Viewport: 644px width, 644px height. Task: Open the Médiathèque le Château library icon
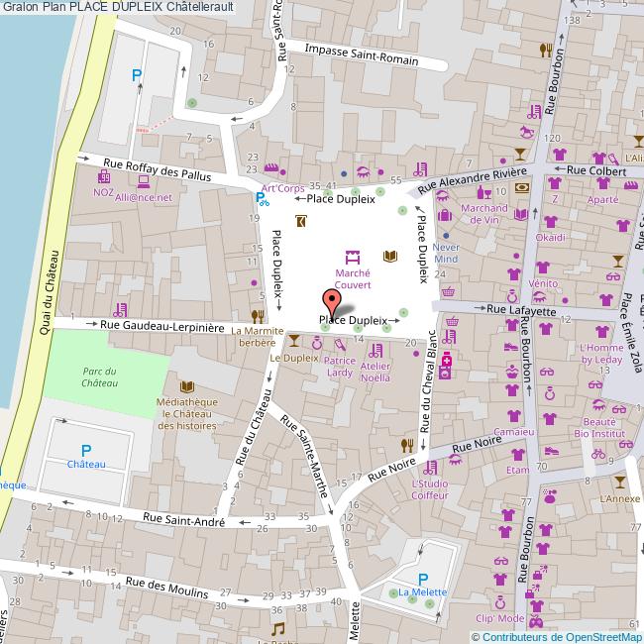(185, 385)
